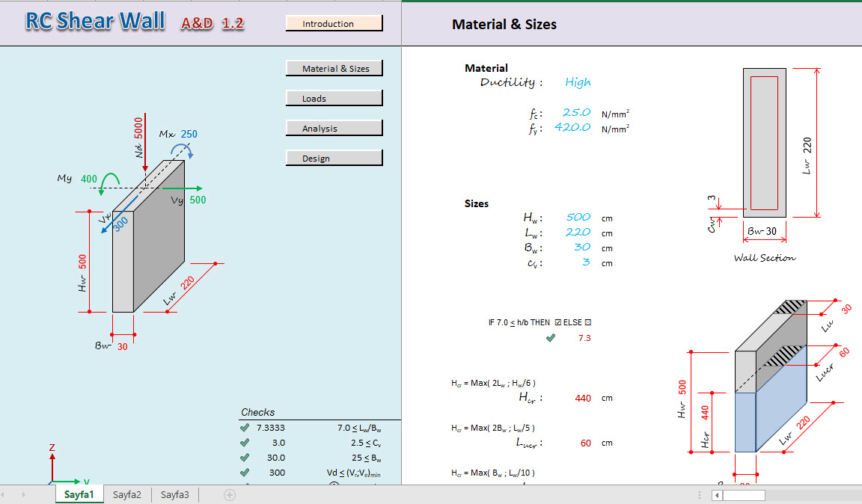Switch to the Sayfa3 sheet tab

175,494
